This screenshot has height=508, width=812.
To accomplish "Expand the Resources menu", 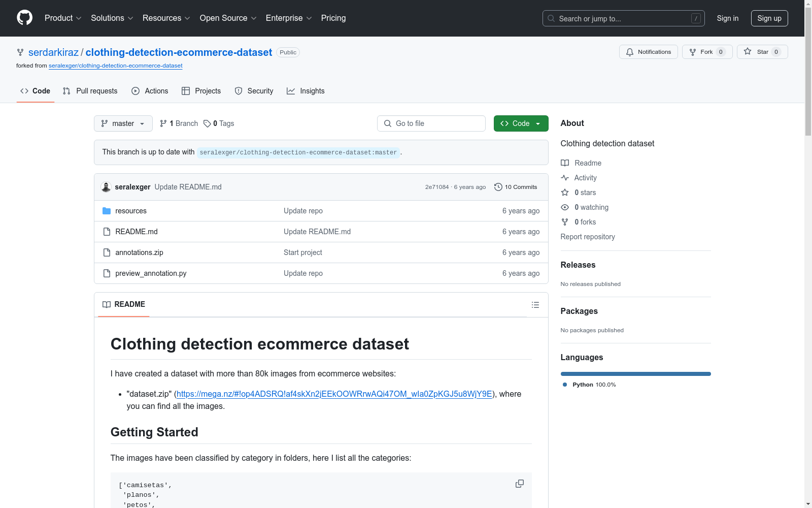I will pos(166,18).
